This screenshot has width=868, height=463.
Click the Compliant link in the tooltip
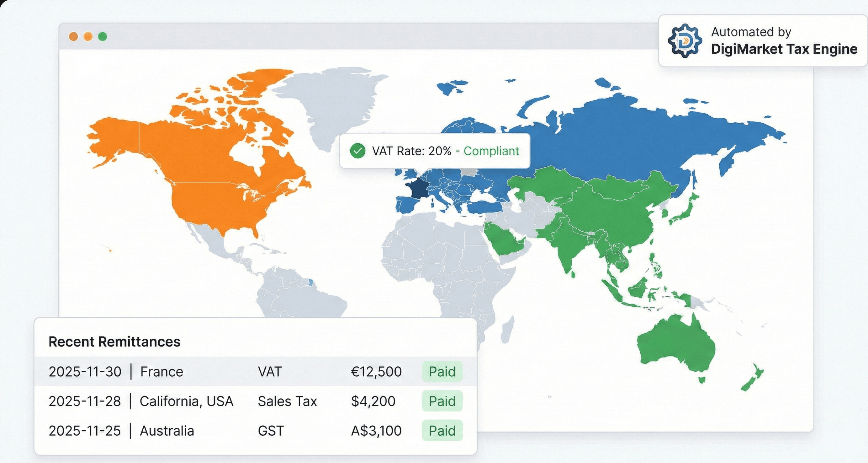pos(492,151)
